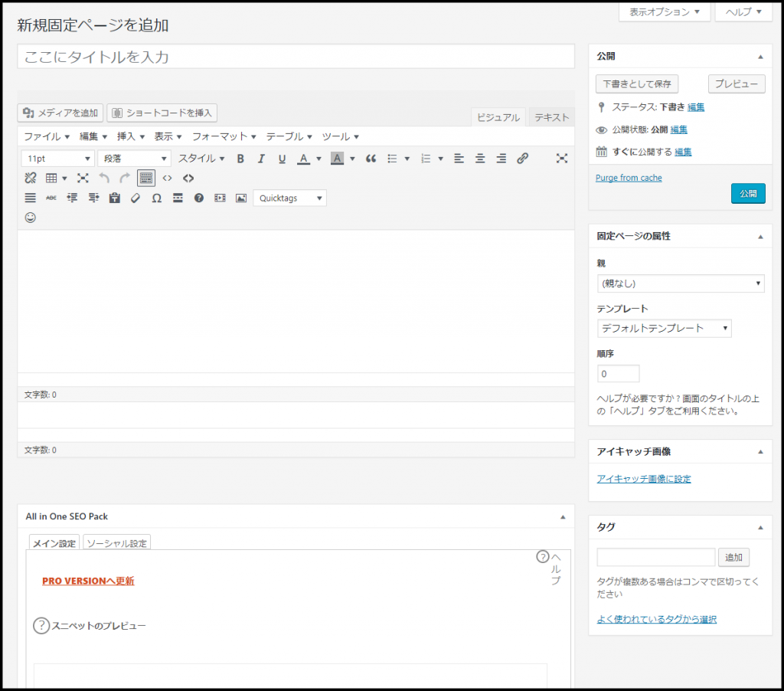Center-align the text
The image size is (784, 691).
(x=480, y=159)
